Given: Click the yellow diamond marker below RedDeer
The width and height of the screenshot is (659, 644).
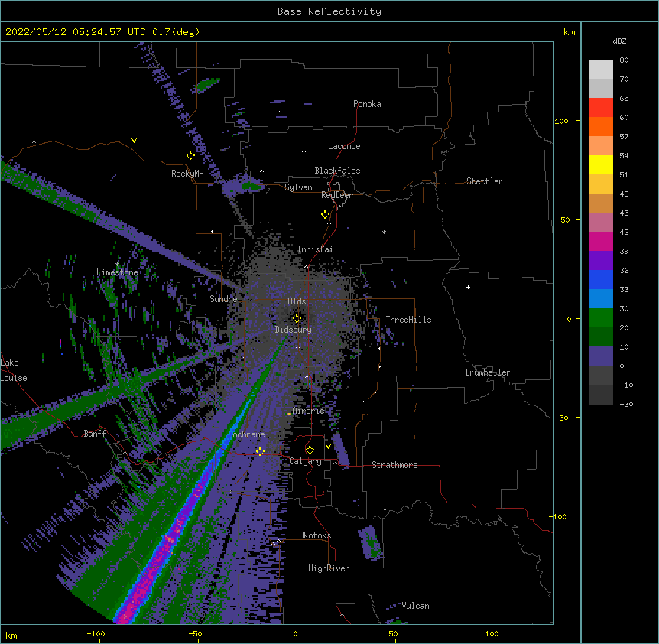Looking at the screenshot, I should [326, 215].
